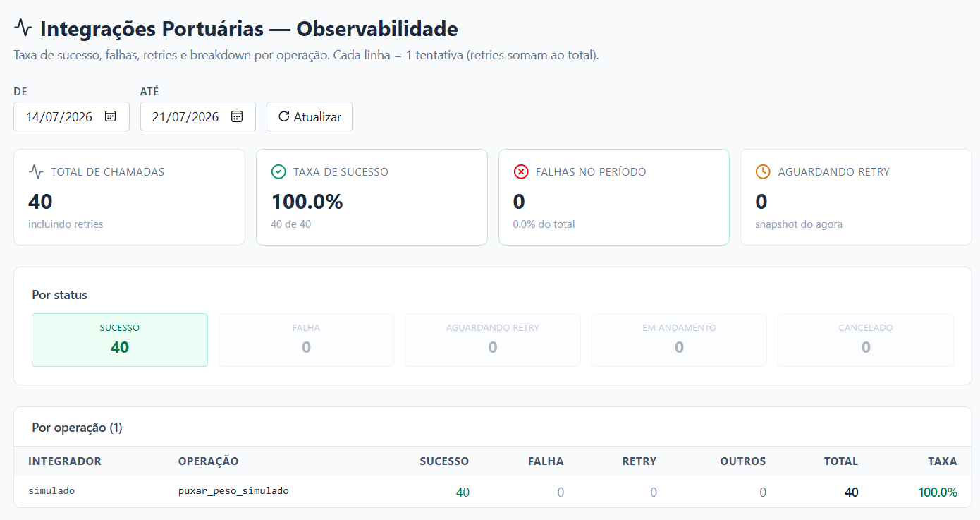980x520 pixels.
Task: Click the pulse icon beside the page title
Action: [23, 28]
